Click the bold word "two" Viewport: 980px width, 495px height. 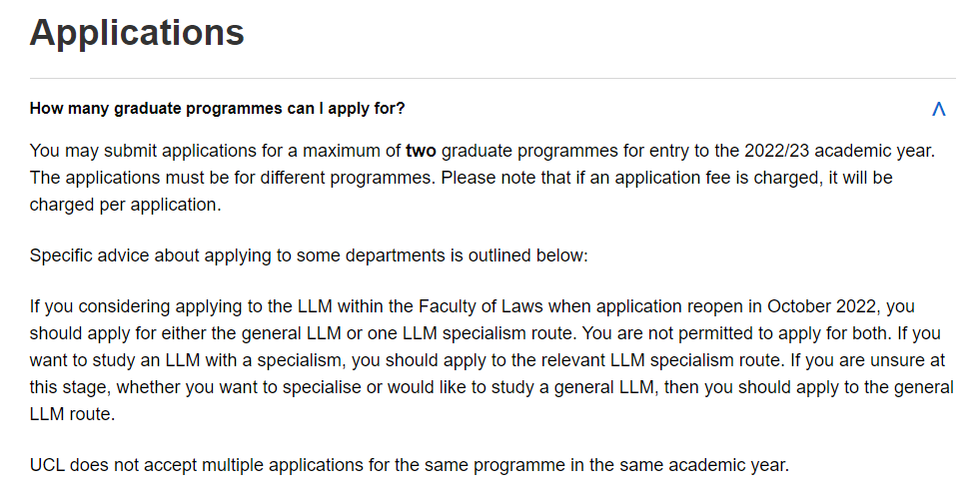(x=421, y=152)
